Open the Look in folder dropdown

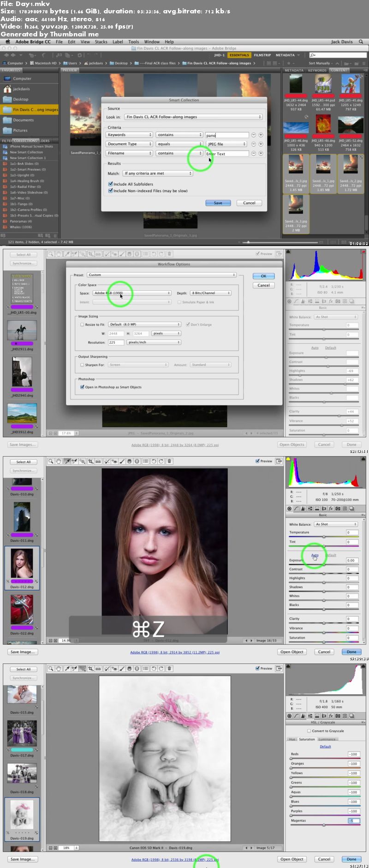tap(193, 117)
